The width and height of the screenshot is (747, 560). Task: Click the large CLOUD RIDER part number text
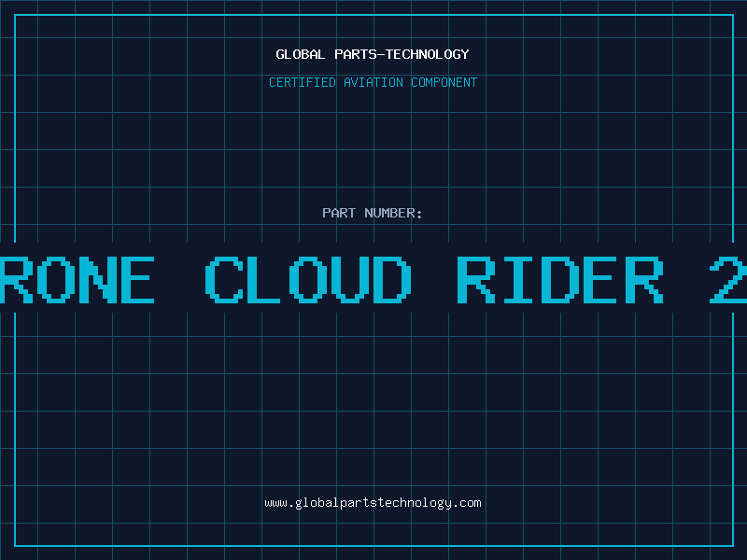tap(373, 280)
